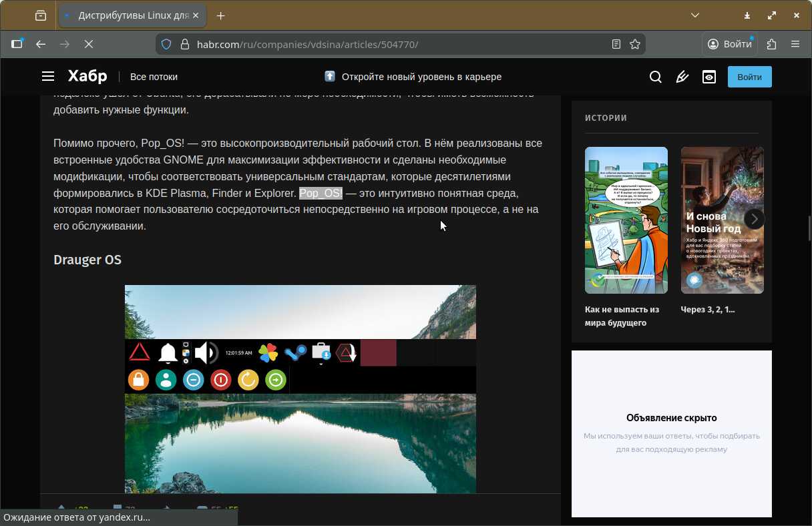
Task: Show next stories with the arrow
Action: [x=754, y=219]
